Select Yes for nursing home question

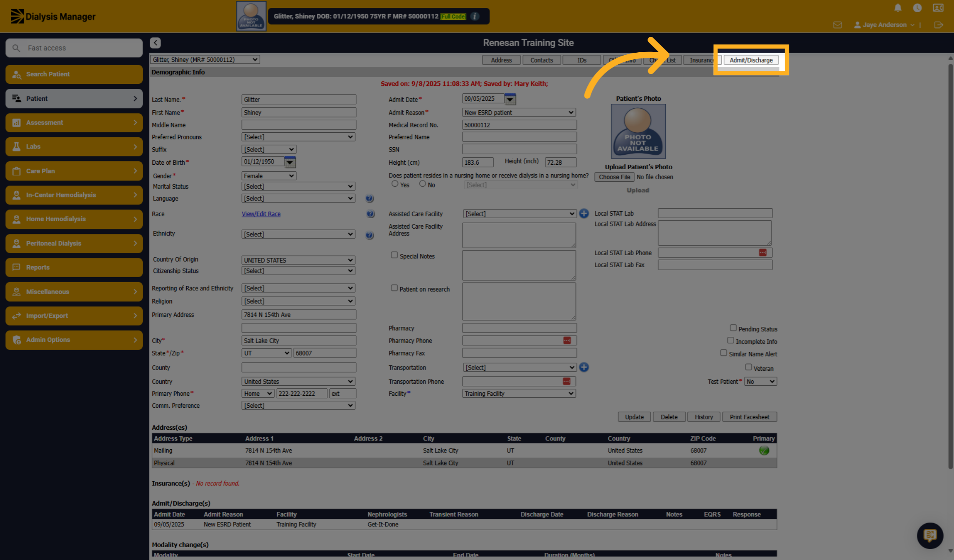point(394,184)
